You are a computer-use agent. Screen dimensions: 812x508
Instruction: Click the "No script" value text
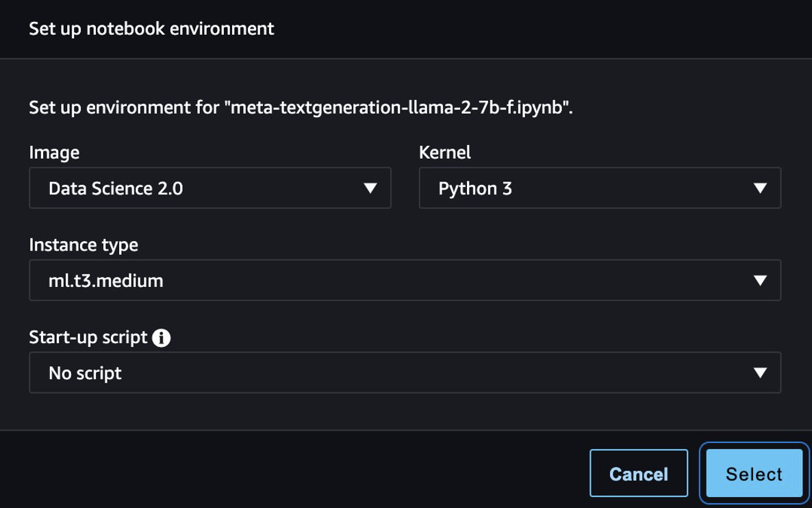[x=85, y=373]
